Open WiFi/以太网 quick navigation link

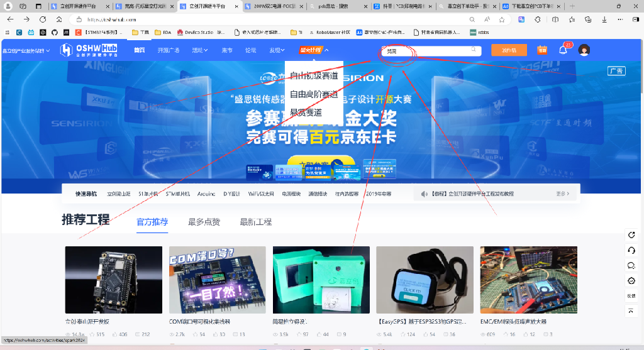[261, 194]
